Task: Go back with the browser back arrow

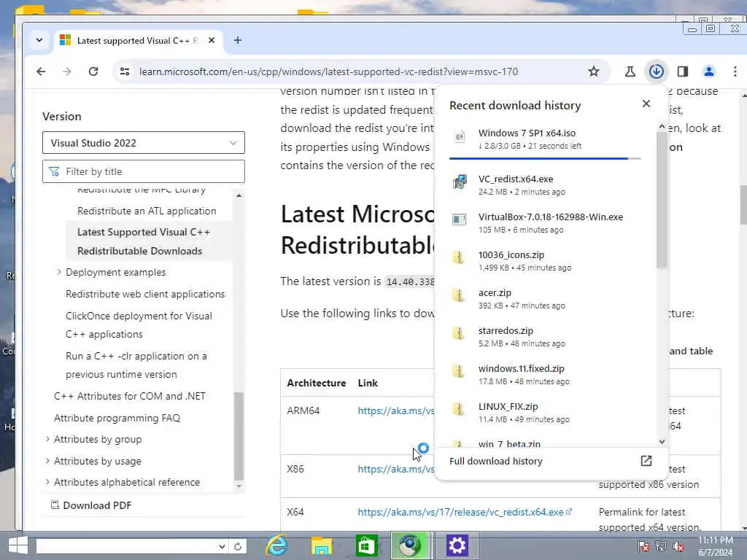Action: [x=41, y=71]
